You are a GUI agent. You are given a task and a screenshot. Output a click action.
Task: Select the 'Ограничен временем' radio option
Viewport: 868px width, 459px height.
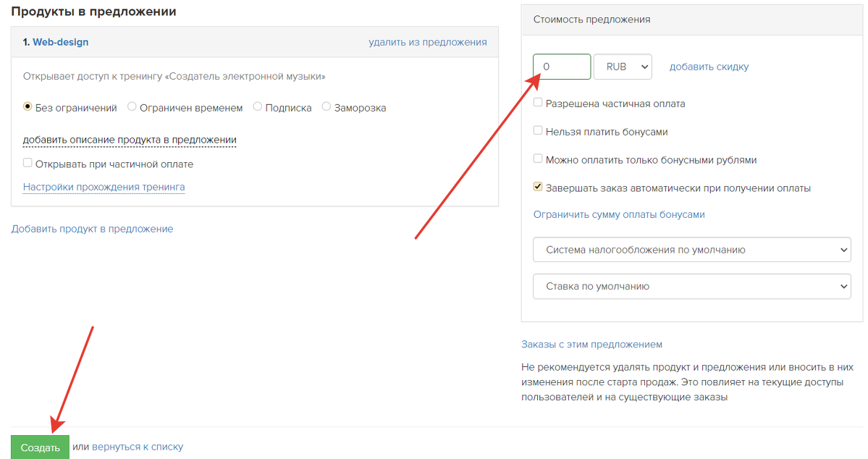[132, 107]
